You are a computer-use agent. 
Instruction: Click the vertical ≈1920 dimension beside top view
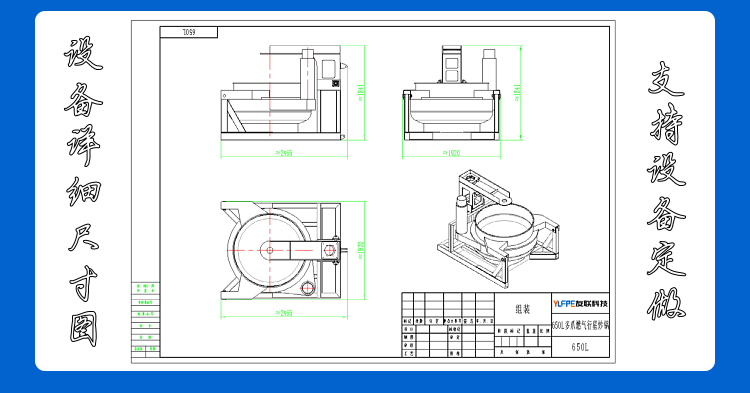(361, 250)
